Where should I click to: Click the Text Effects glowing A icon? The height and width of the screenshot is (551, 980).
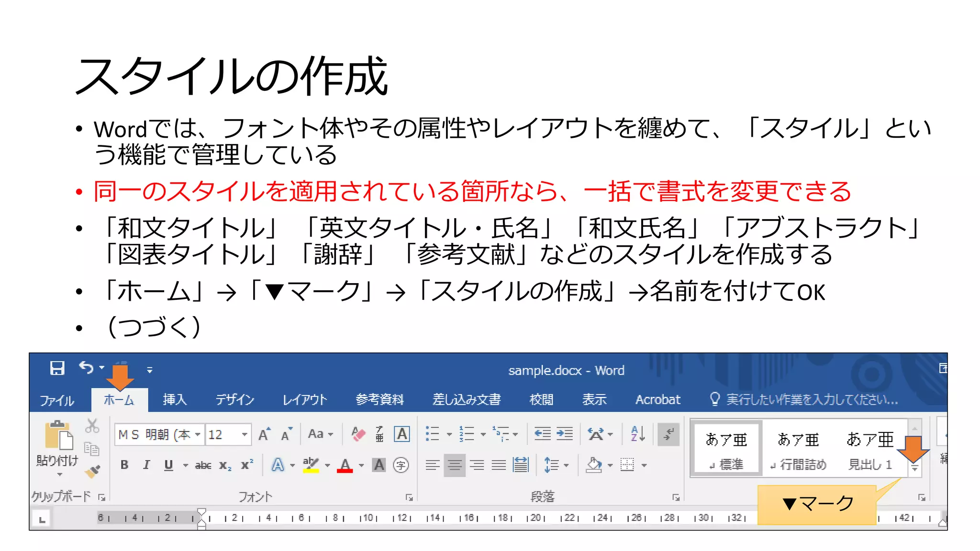278,465
